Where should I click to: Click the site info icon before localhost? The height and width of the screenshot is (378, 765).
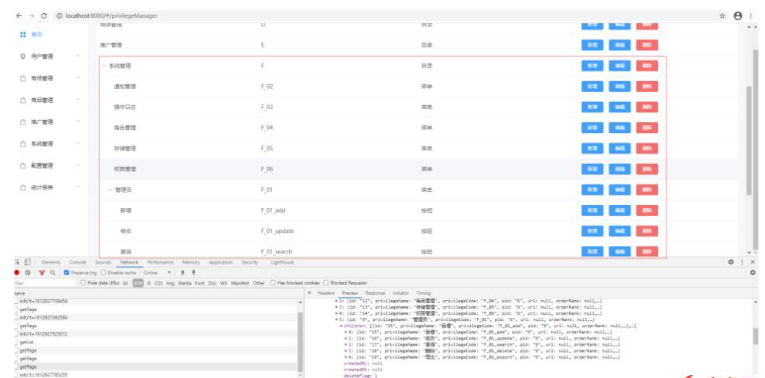(x=60, y=16)
